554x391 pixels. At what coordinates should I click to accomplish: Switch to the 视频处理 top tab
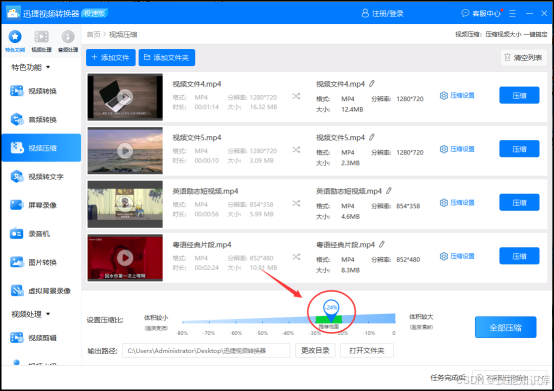pyautogui.click(x=41, y=41)
